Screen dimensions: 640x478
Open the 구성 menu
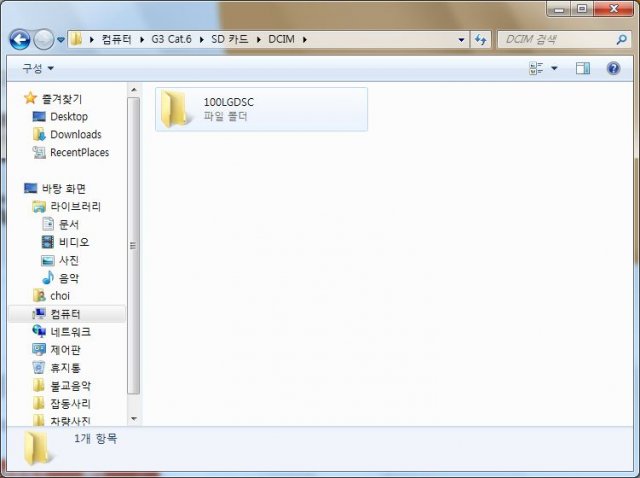tap(38, 68)
